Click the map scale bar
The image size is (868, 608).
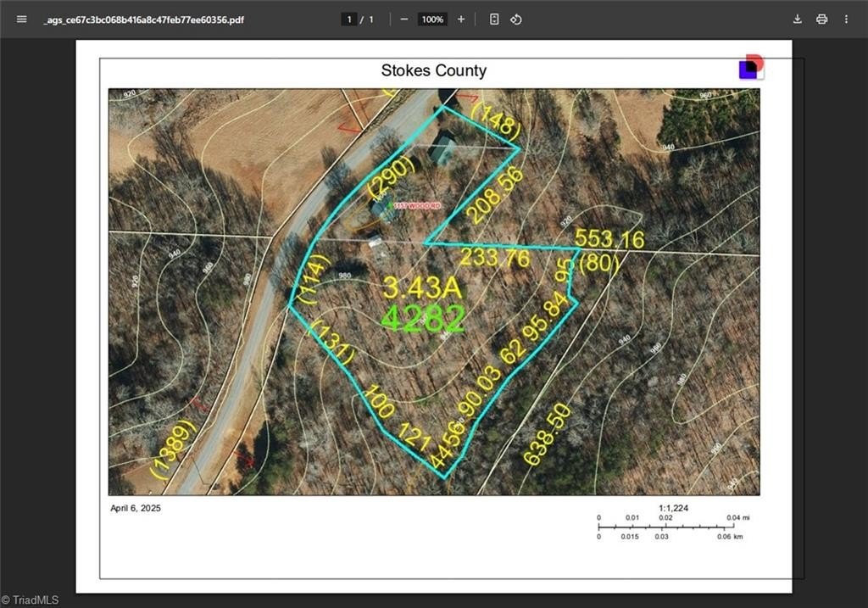pos(661,526)
